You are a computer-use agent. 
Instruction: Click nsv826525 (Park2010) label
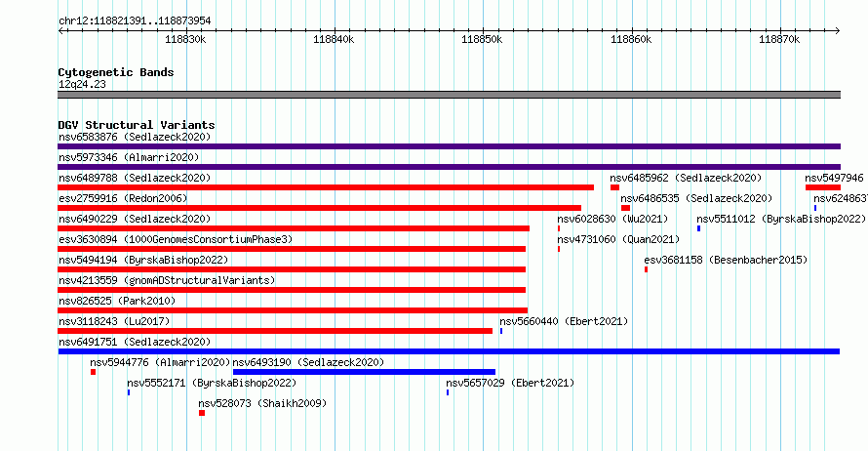tap(117, 301)
